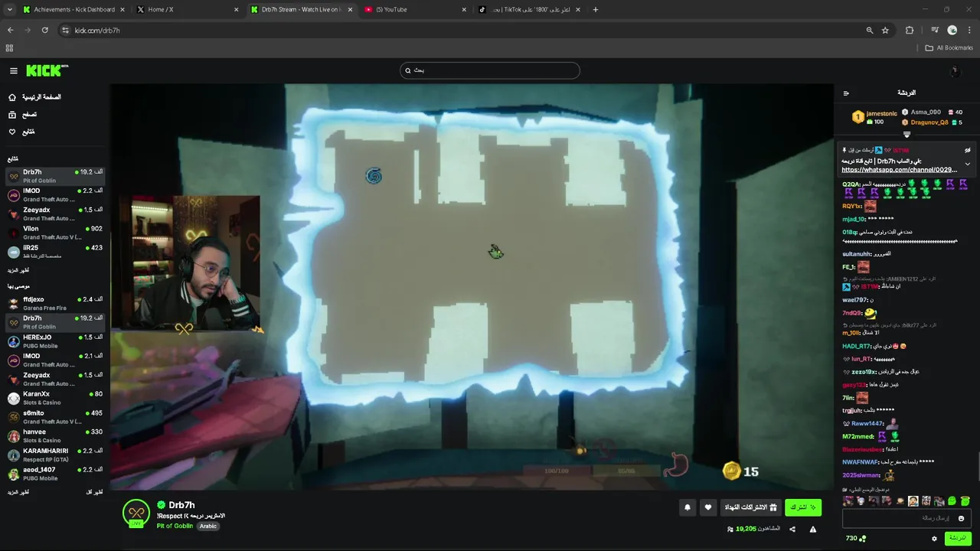This screenshot has width=980, height=551.
Task: Go to Kick home via the logo
Action: [x=46, y=70]
